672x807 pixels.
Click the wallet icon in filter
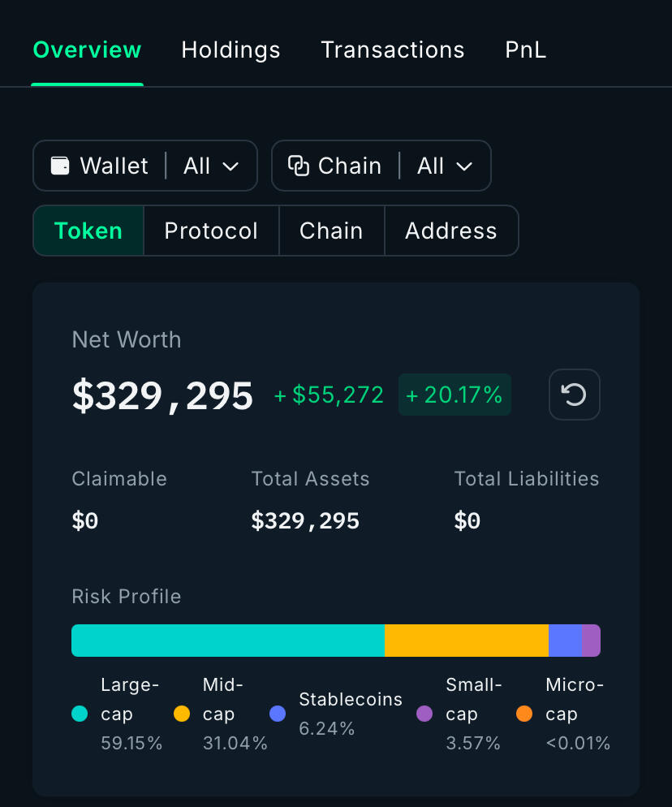coord(60,166)
